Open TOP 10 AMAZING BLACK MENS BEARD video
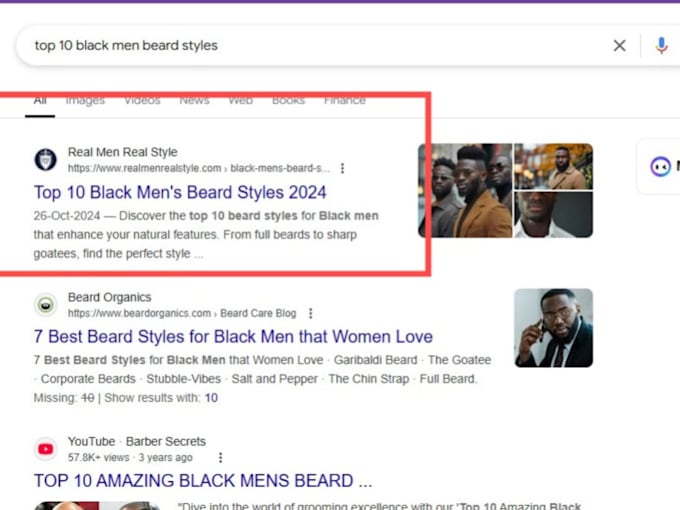680x510 pixels. click(x=203, y=481)
